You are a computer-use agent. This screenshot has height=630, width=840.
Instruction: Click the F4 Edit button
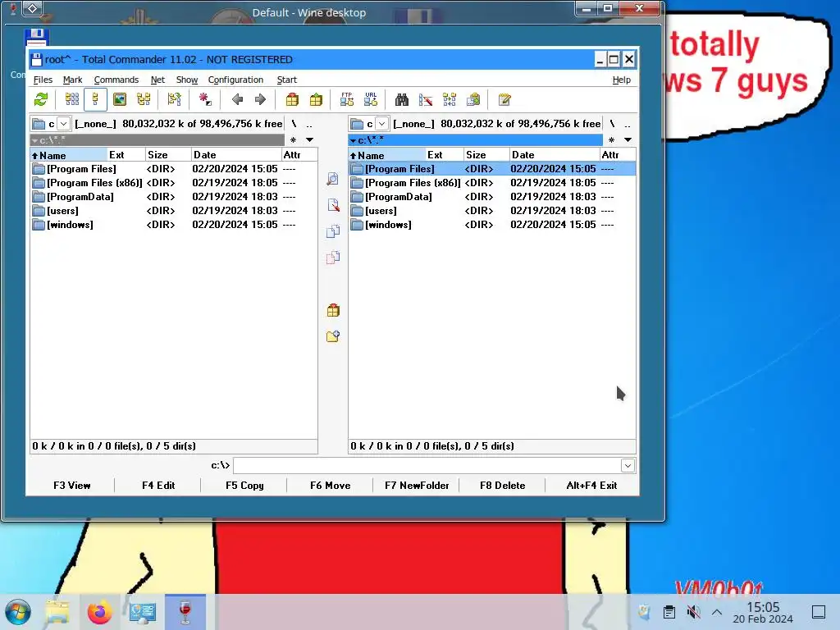coord(158,486)
